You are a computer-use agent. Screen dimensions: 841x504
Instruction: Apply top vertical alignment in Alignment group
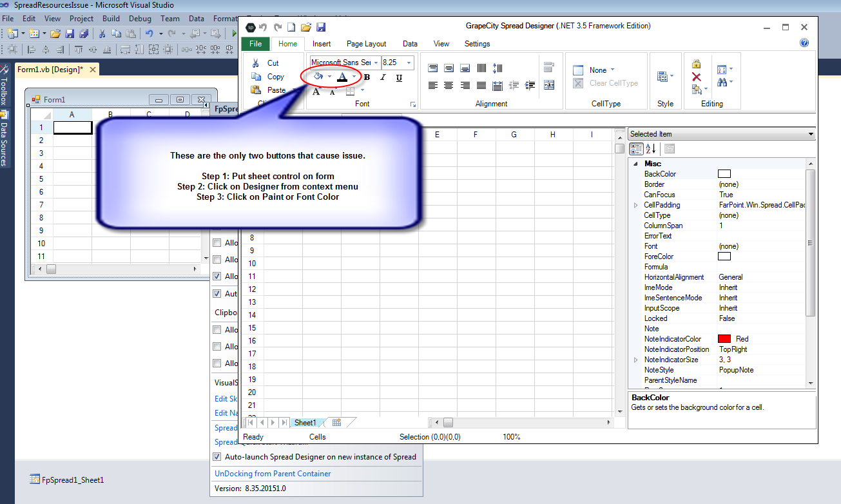click(432, 68)
